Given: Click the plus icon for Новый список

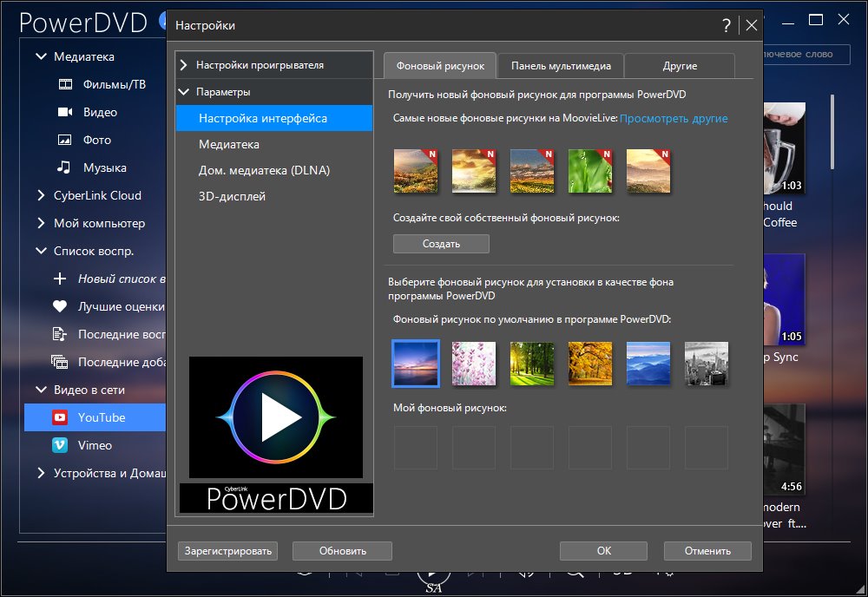Looking at the screenshot, I should click(60, 279).
